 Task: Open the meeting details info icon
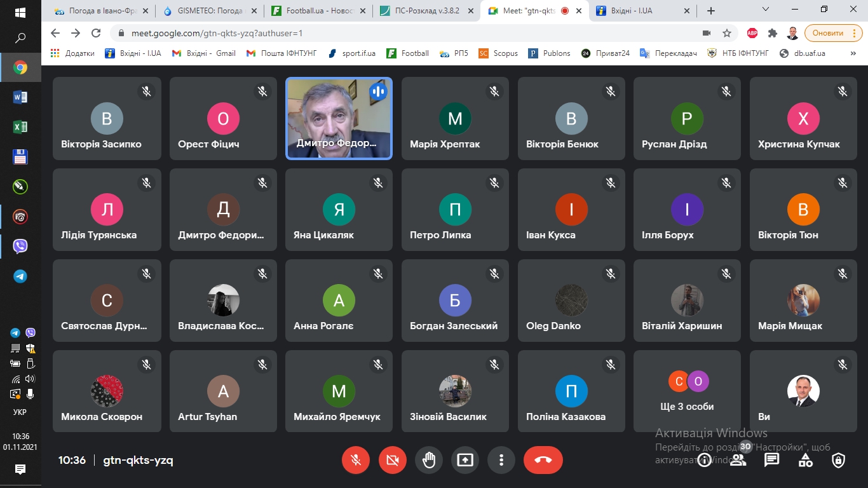(x=704, y=460)
